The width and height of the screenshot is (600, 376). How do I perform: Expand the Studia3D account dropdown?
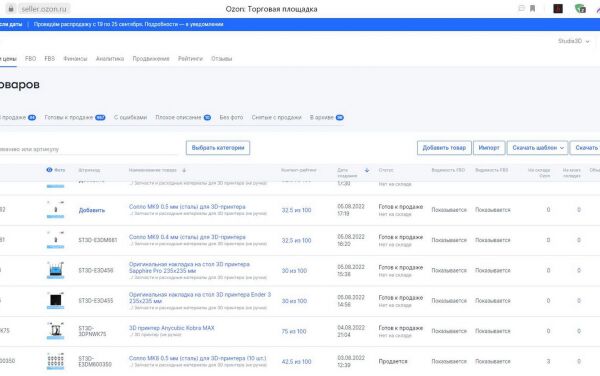[573, 41]
